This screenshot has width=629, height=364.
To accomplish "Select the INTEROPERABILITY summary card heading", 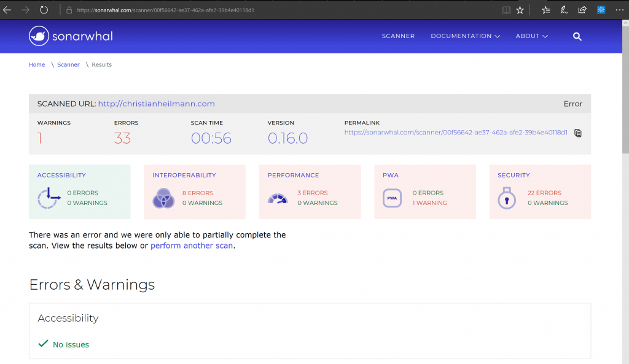I will pyautogui.click(x=184, y=175).
